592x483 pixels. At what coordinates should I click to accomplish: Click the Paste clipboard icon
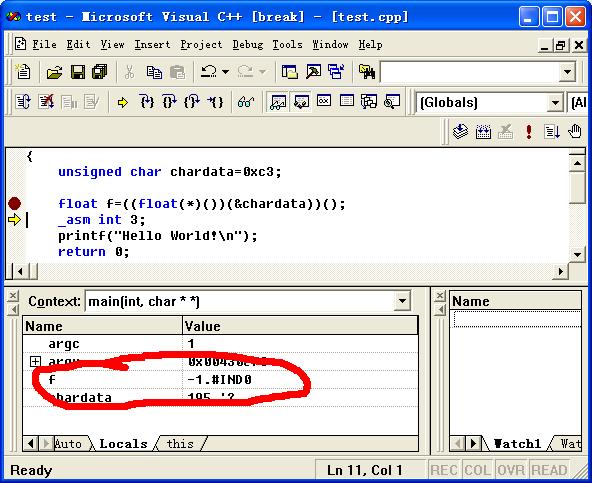(177, 72)
